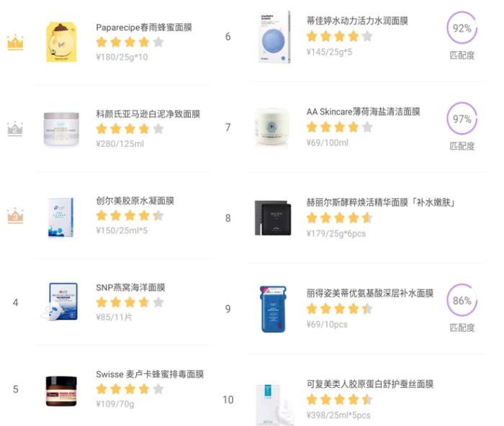Click the gold first-place crown icon
Screen dimensions: 504x426
[x=15, y=42]
